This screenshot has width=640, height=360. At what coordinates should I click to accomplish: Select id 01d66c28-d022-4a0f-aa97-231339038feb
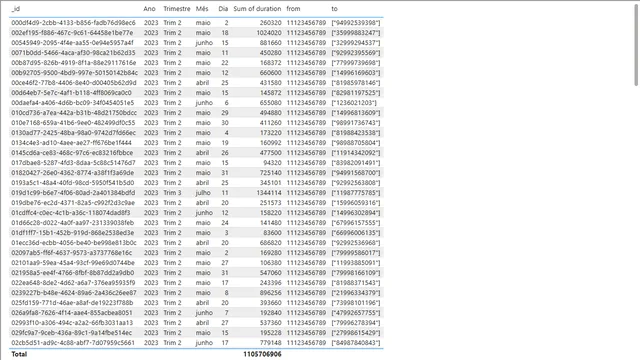tap(73, 223)
